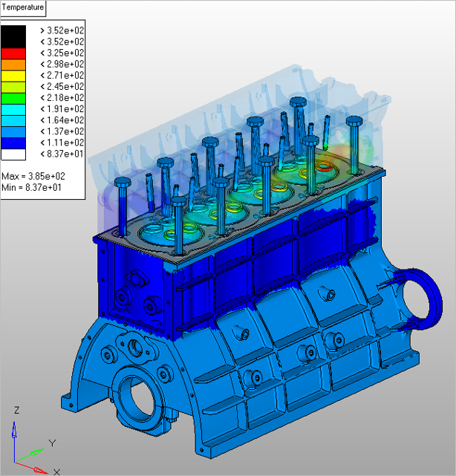Select the orange legend color swatch
This screenshot has height=476, width=456.
click(x=13, y=64)
